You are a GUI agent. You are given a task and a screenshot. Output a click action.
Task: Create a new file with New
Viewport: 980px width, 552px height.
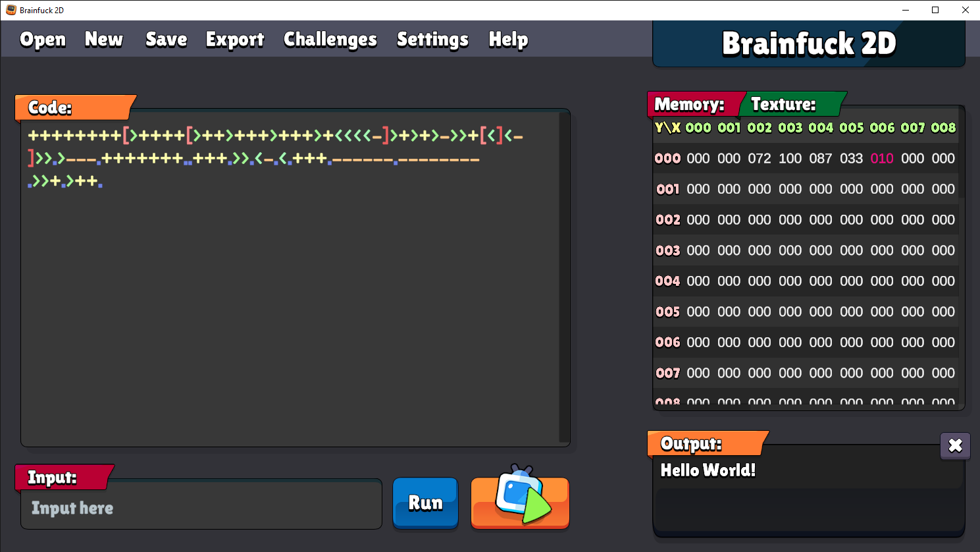[104, 40]
